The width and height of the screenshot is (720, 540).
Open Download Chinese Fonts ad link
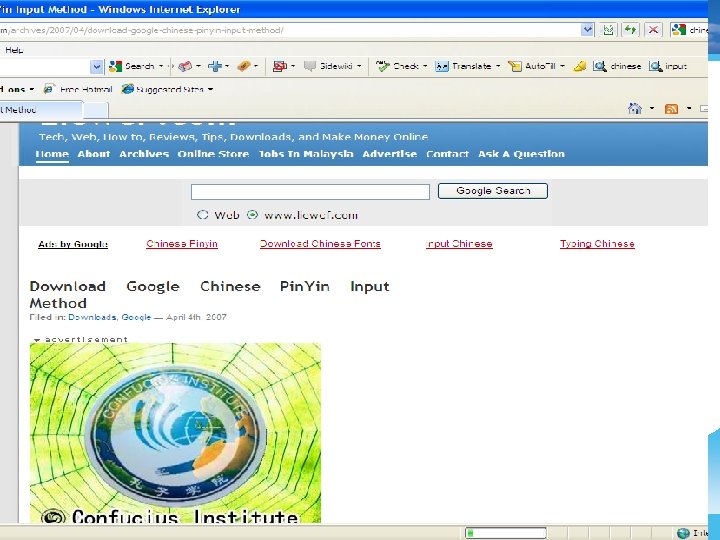point(320,244)
